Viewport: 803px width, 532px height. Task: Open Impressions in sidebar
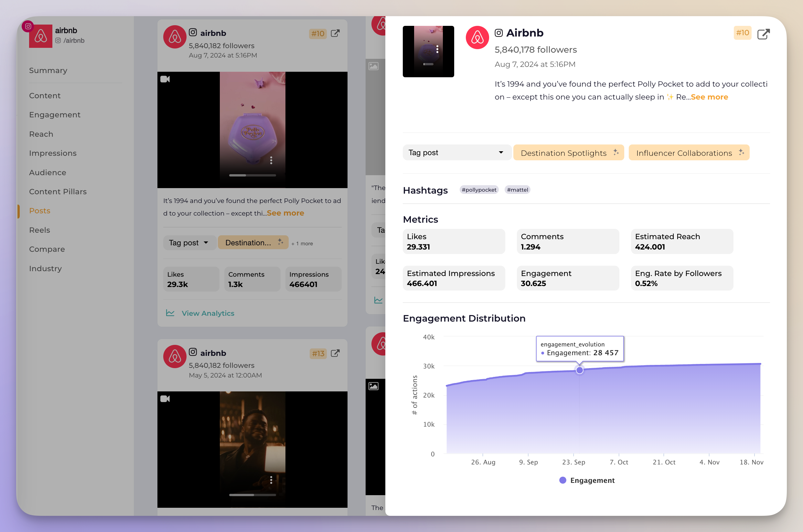pos(53,153)
